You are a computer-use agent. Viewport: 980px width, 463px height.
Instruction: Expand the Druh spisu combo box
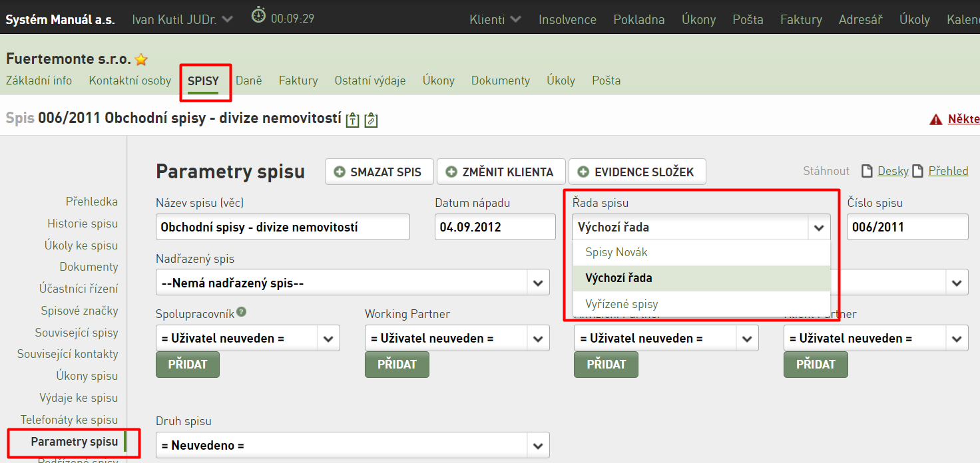click(x=353, y=446)
